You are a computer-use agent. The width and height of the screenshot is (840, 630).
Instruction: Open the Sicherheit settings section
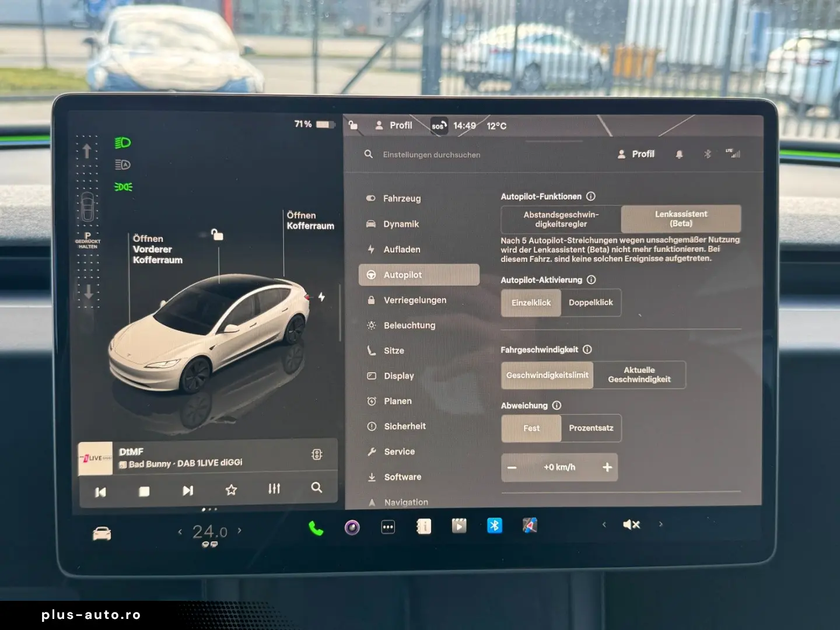(x=405, y=426)
